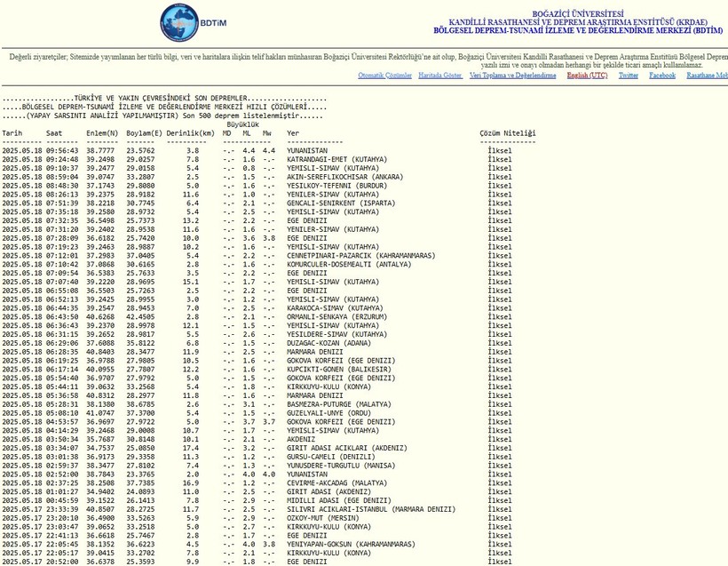The height and width of the screenshot is (566, 728).
Task: Select the Boylam(E) column header
Action: point(145,133)
